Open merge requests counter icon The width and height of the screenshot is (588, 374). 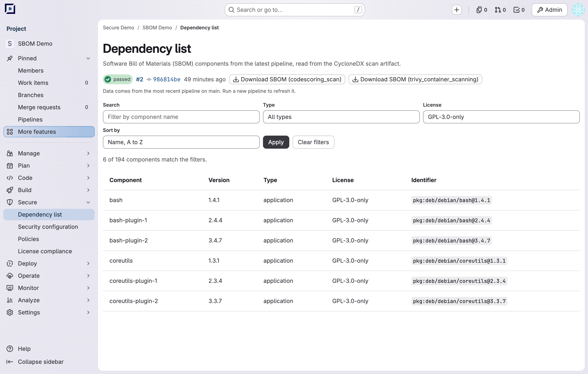pyautogui.click(x=500, y=10)
